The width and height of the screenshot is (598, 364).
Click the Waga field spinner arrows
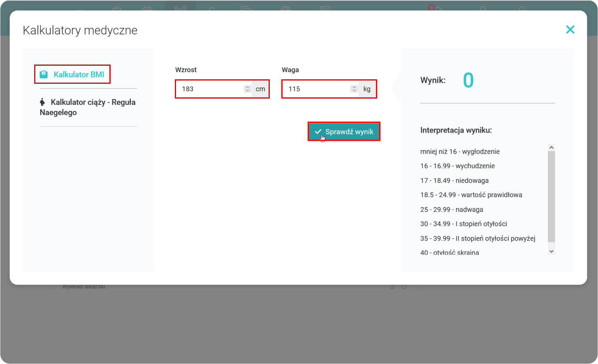point(354,89)
